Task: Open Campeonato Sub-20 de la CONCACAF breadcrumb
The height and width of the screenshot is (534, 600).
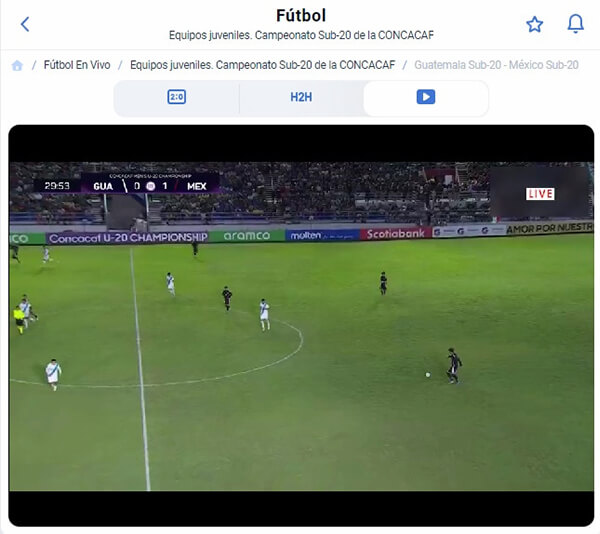Action: (x=262, y=65)
